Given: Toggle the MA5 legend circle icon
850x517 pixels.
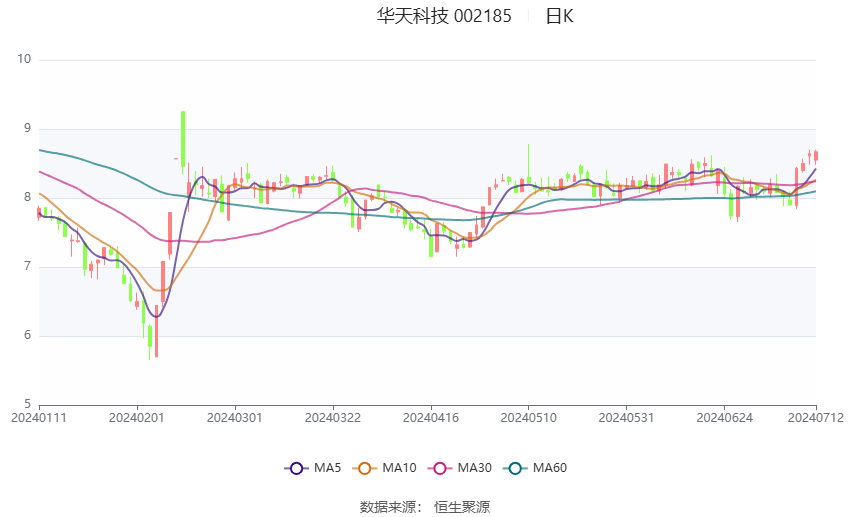Looking at the screenshot, I should (296, 468).
